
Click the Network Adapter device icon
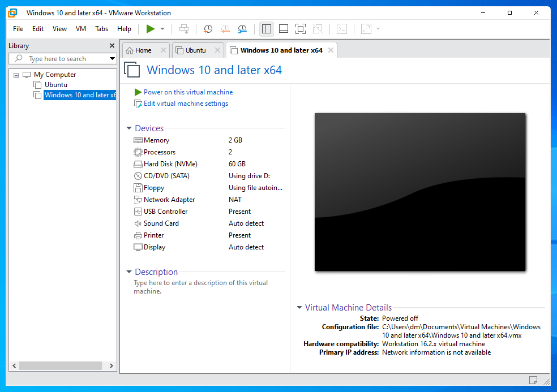pyautogui.click(x=138, y=200)
